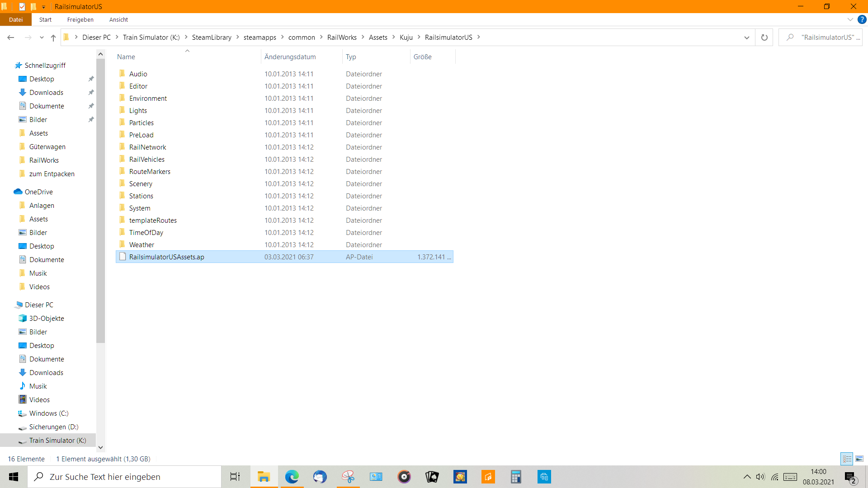Toggle properties checkmark in quick access toolbar
The image size is (868, 488).
(x=22, y=7)
